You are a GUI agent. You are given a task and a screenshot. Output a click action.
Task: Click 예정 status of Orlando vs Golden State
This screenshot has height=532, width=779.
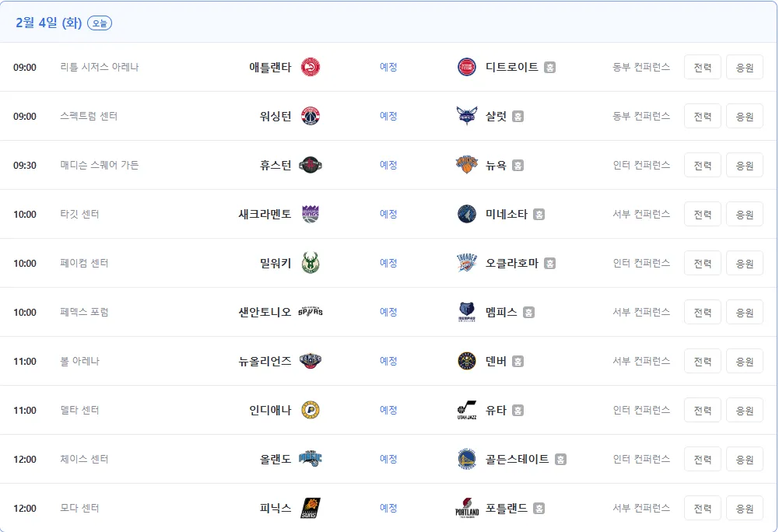(x=388, y=459)
